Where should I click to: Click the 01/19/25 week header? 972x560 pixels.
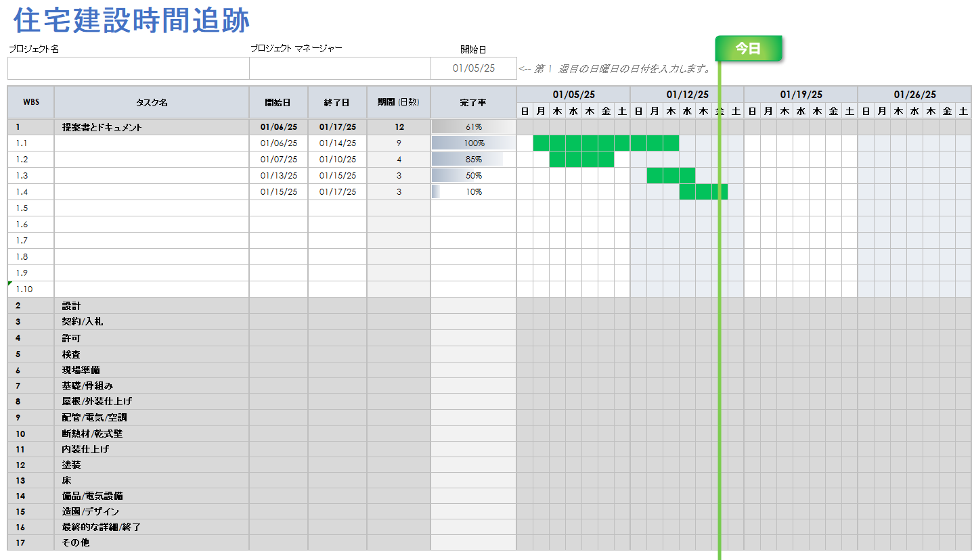(x=801, y=95)
